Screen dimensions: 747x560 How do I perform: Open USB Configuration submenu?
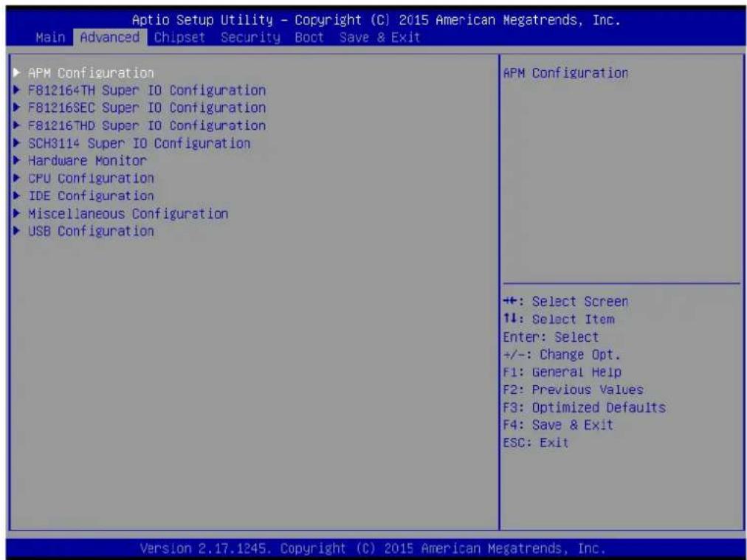[91, 231]
